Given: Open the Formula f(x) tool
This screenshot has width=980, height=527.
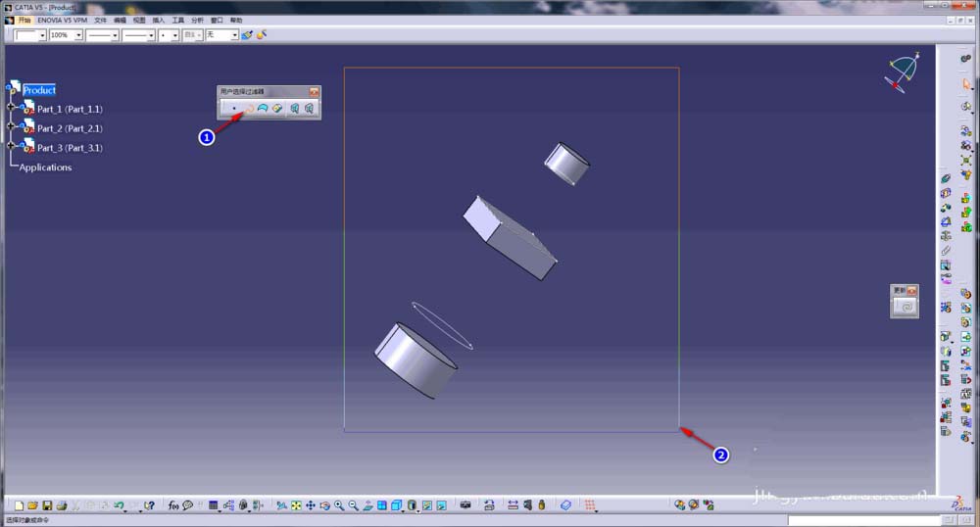Looking at the screenshot, I should [x=173, y=505].
